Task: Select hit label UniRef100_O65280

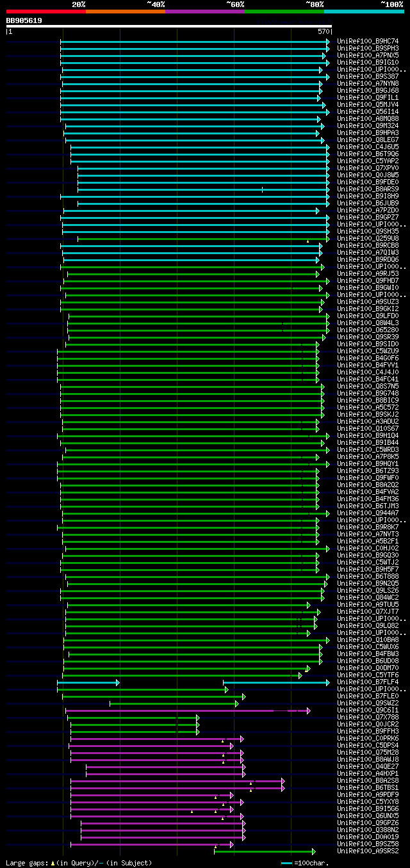Action: 368,330
